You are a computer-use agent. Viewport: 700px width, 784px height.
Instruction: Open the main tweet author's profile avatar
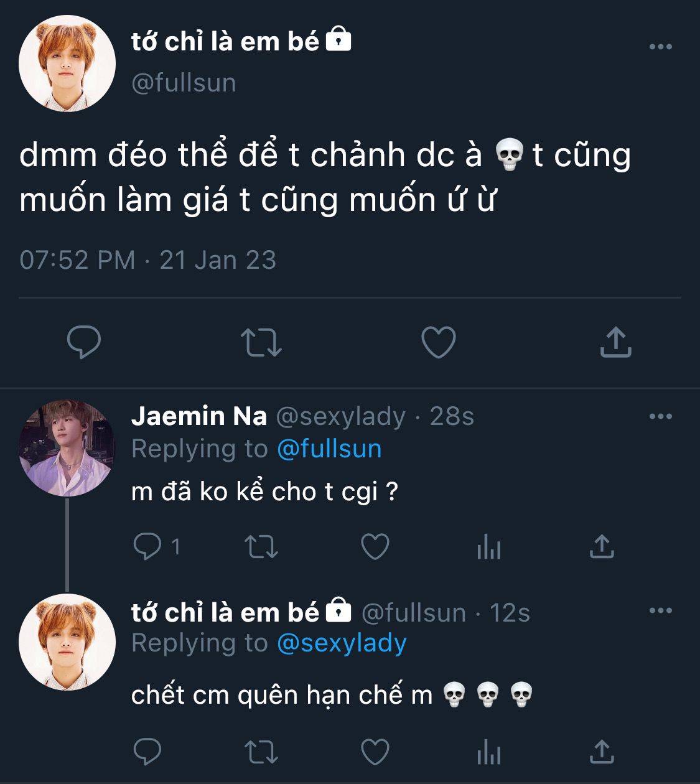point(67,64)
